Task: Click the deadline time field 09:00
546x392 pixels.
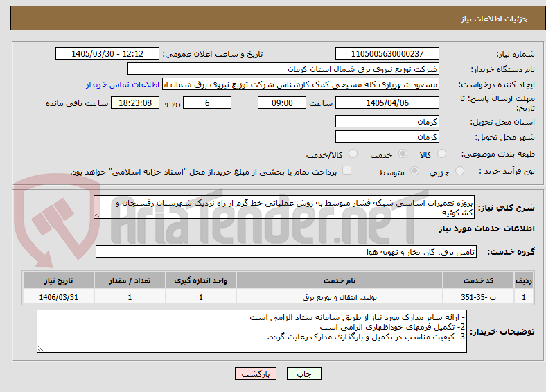Action: tap(282, 103)
